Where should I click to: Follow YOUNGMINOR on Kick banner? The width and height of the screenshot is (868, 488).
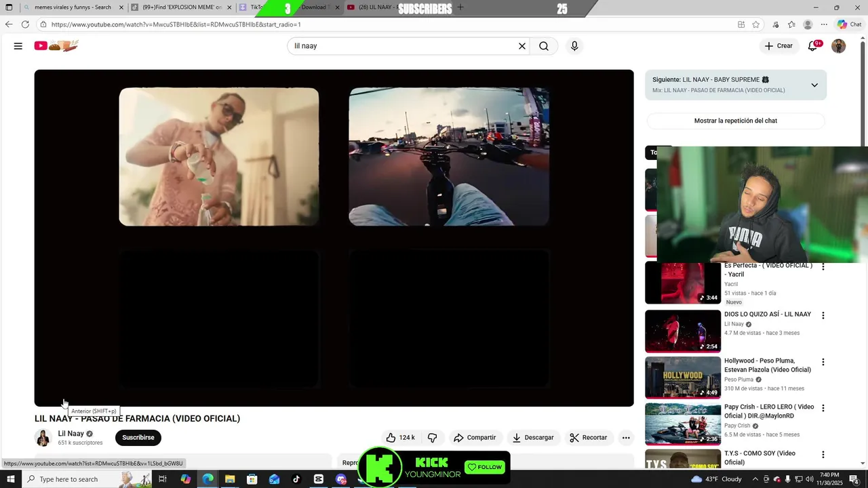[x=486, y=467]
